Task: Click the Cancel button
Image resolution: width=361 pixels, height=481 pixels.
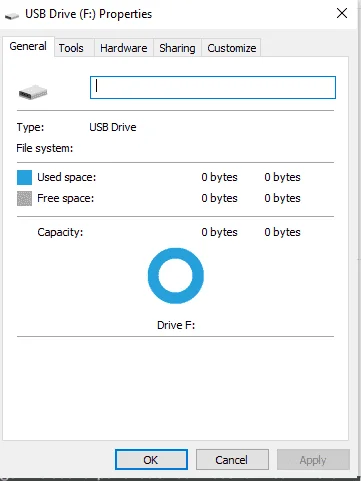Action: 232,460
